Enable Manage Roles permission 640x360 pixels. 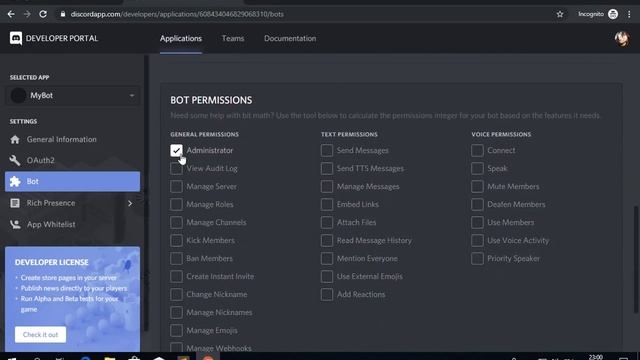(176, 204)
